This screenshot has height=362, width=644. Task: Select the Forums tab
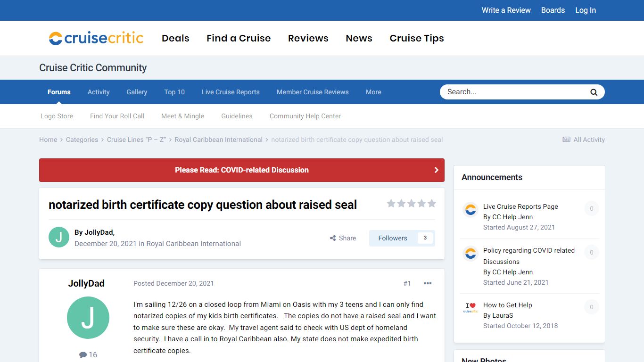pos(59,92)
